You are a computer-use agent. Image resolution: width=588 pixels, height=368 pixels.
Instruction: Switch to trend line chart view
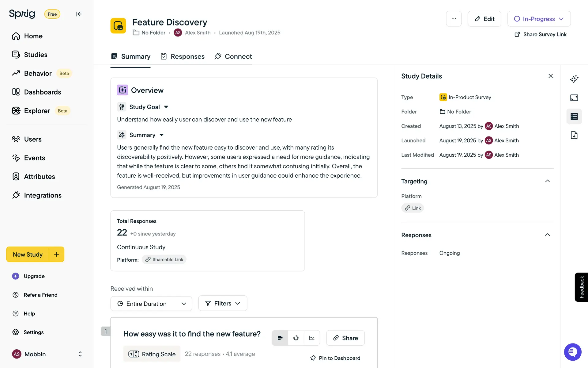point(312,338)
